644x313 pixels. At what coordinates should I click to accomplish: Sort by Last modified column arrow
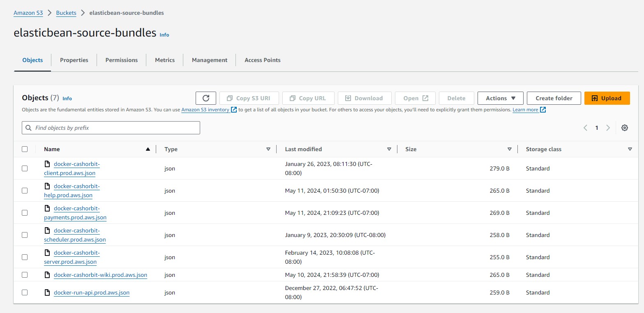click(x=389, y=149)
